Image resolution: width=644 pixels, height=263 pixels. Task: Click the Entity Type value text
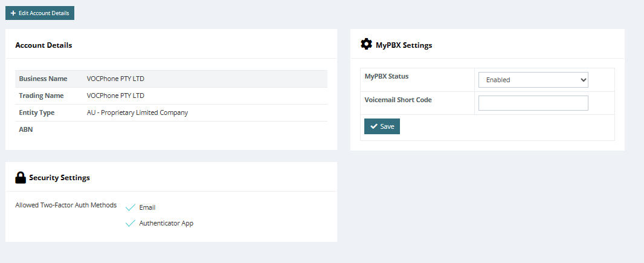137,112
